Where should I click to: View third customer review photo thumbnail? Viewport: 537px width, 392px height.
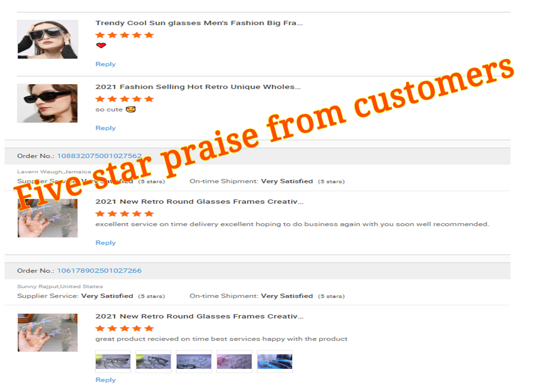[x=194, y=362]
